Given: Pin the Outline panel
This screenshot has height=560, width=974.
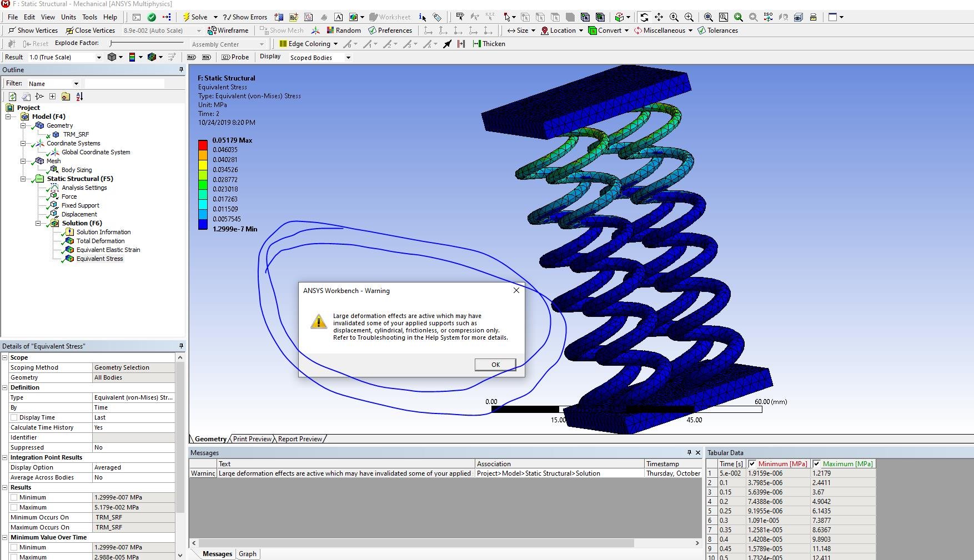Looking at the screenshot, I should click(x=181, y=69).
